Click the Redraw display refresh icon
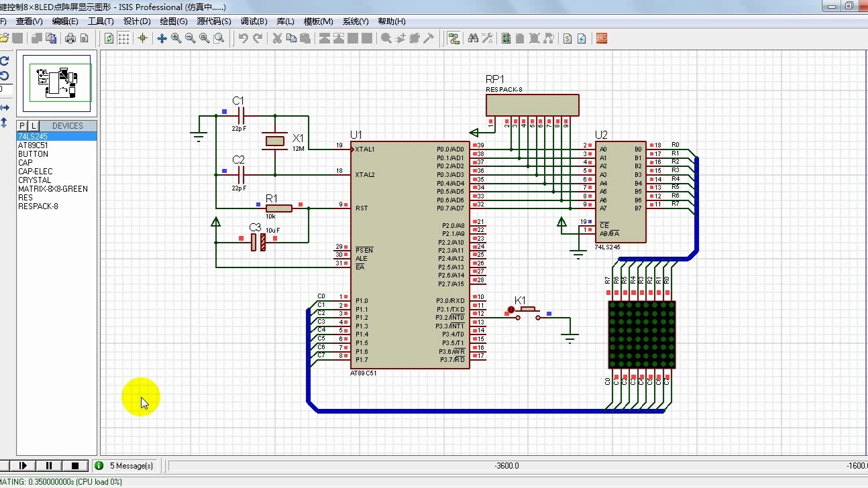 tap(109, 38)
